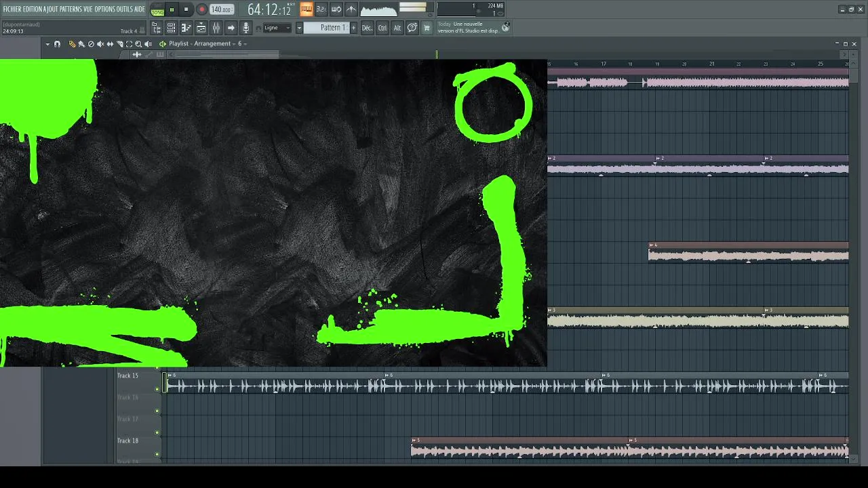Select the Slip tool
Viewport: 868px width, 488px height.
coord(110,44)
